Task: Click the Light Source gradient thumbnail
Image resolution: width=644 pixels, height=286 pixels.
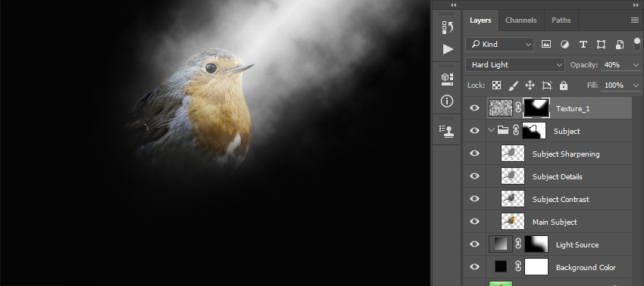Action: click(x=501, y=244)
